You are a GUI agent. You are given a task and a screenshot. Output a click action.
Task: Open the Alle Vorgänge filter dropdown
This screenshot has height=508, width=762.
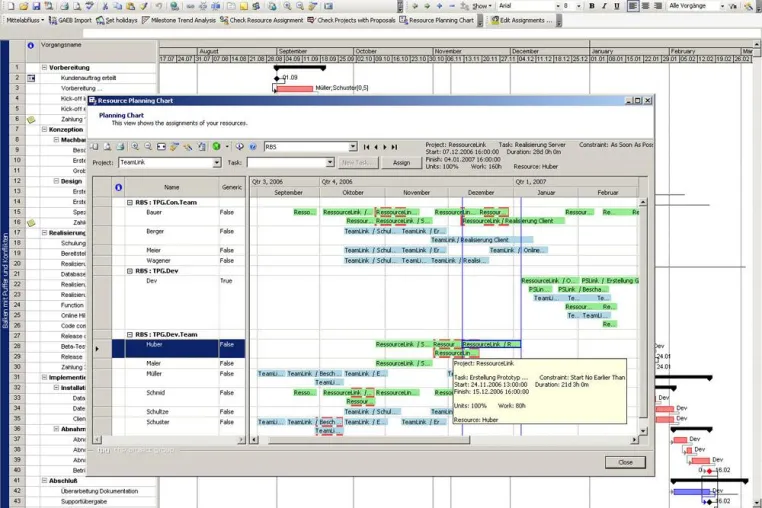(723, 6)
